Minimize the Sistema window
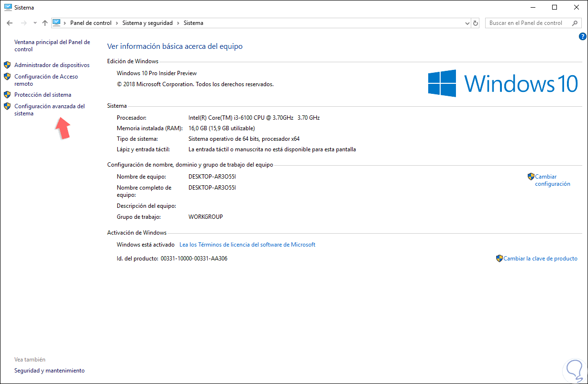588x384 pixels. pyautogui.click(x=533, y=7)
